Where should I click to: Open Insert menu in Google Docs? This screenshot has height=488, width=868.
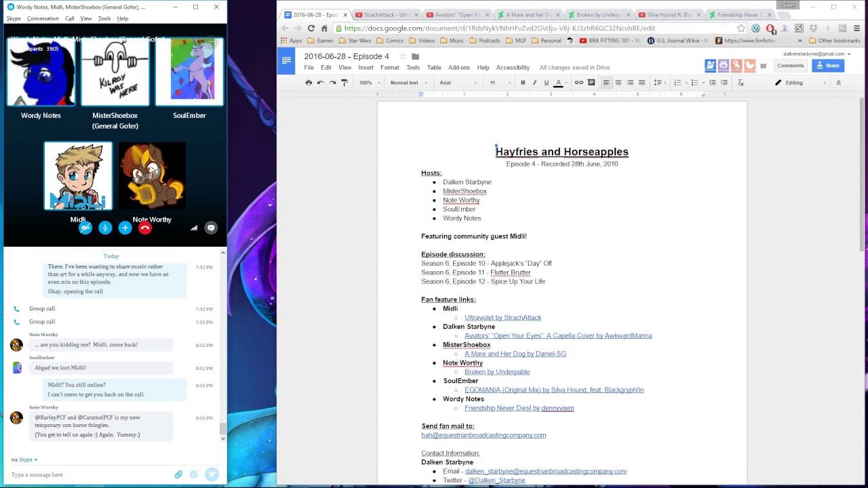(366, 68)
